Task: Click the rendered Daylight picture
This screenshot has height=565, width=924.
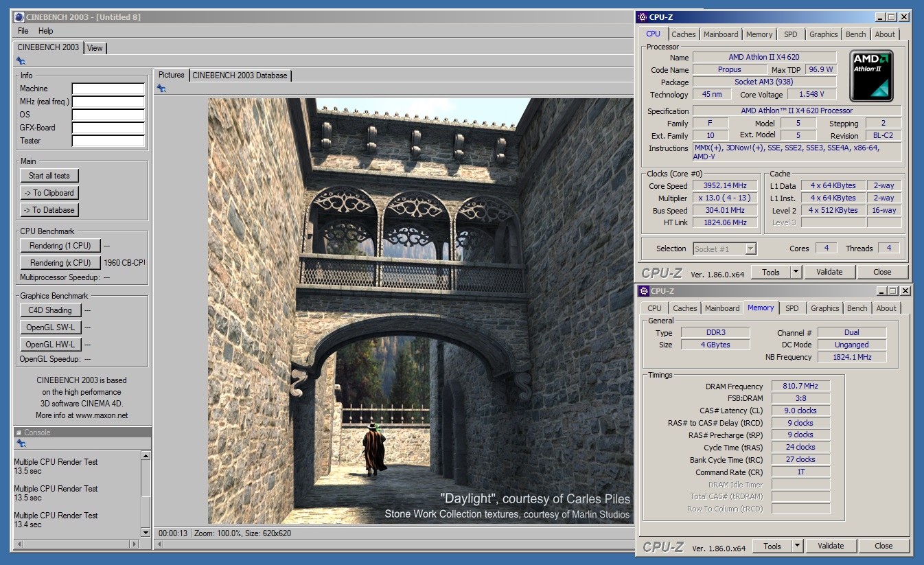Action: pyautogui.click(x=420, y=311)
